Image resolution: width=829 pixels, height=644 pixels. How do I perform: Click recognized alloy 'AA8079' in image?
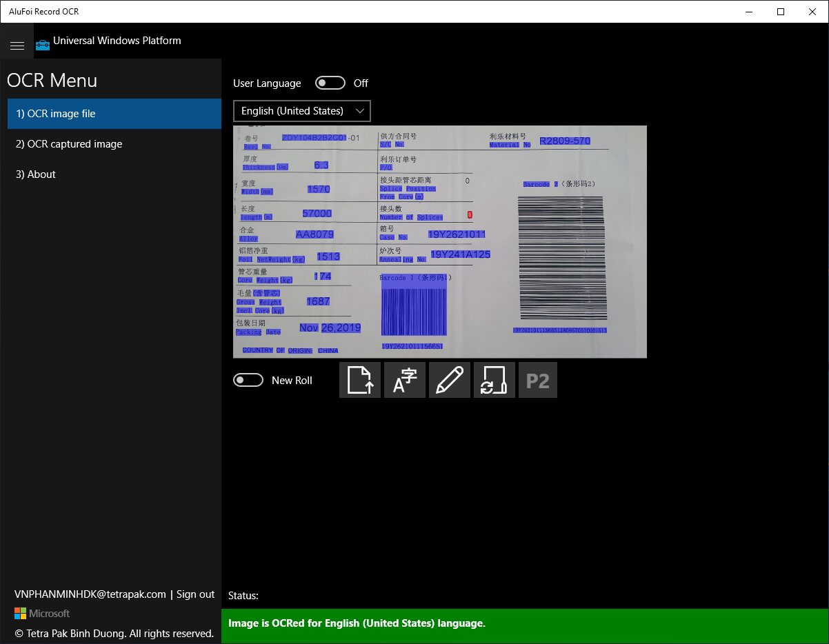tap(314, 234)
